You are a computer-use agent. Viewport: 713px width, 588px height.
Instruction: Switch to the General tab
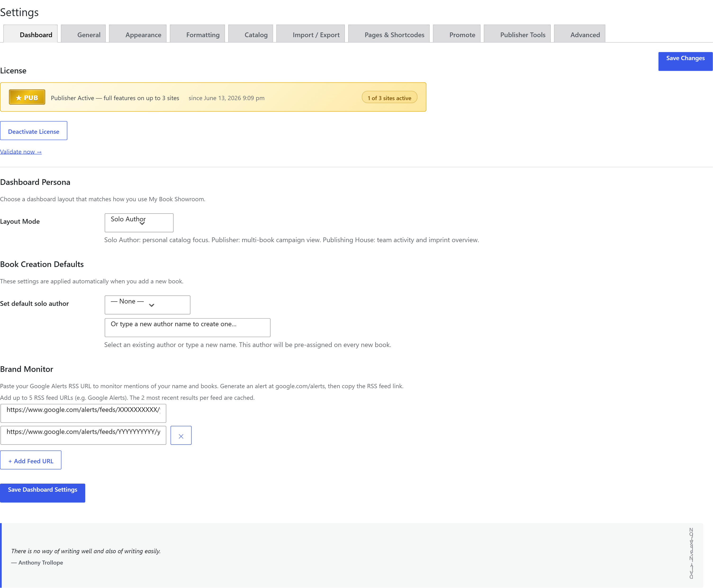[83, 34]
